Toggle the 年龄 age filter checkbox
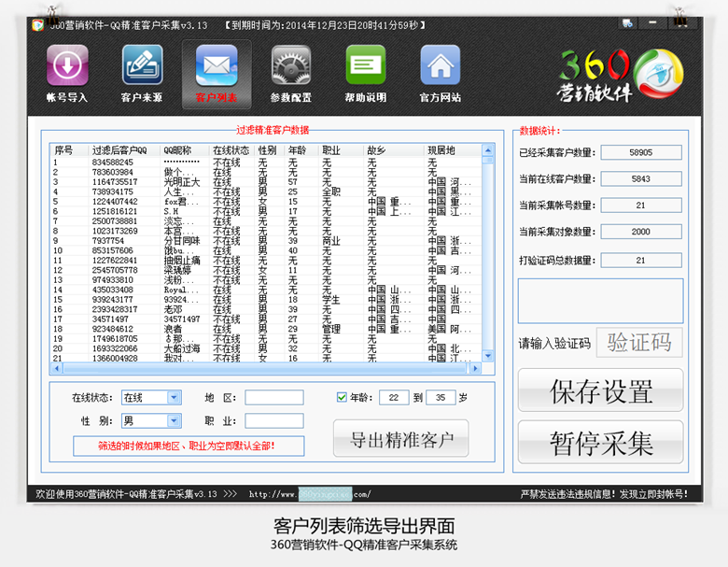Viewport: 728px width, 567px height. click(x=342, y=397)
